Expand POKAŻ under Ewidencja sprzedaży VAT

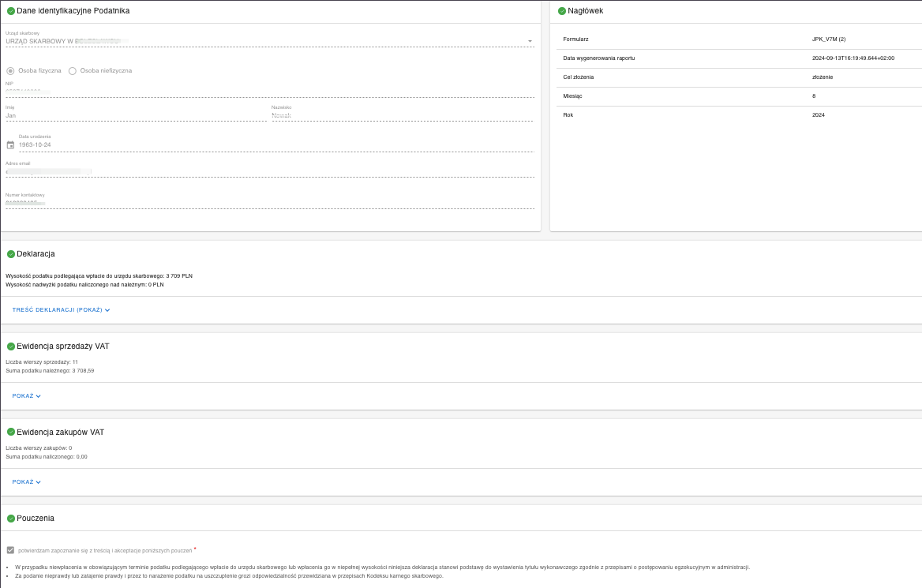[26, 396]
